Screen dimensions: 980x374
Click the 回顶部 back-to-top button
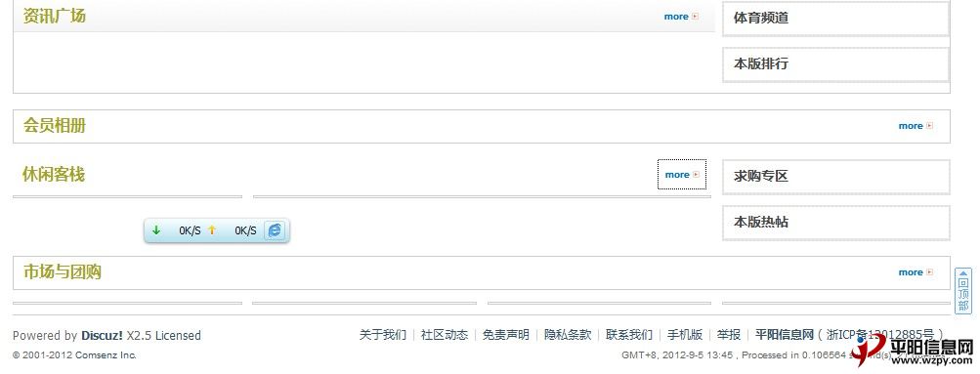963,291
